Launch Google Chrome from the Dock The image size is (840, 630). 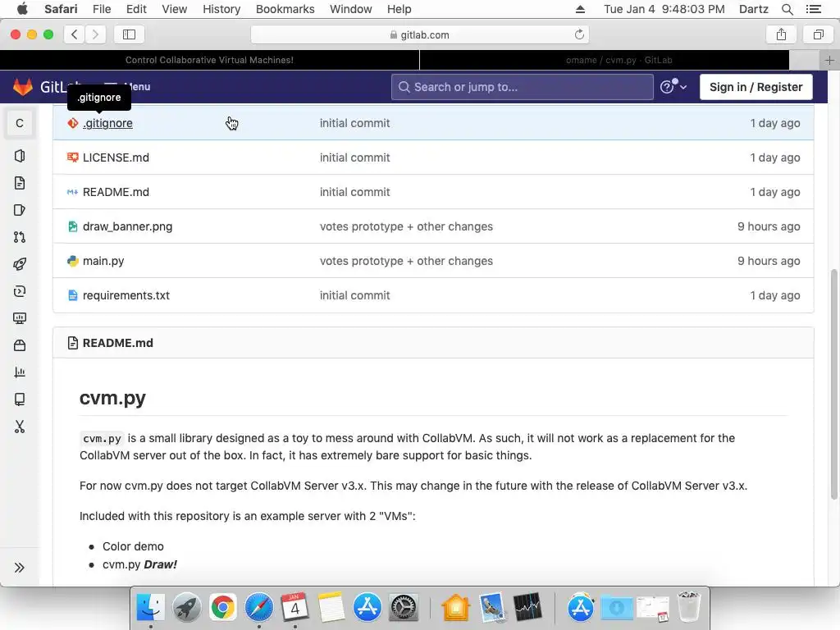click(x=223, y=608)
